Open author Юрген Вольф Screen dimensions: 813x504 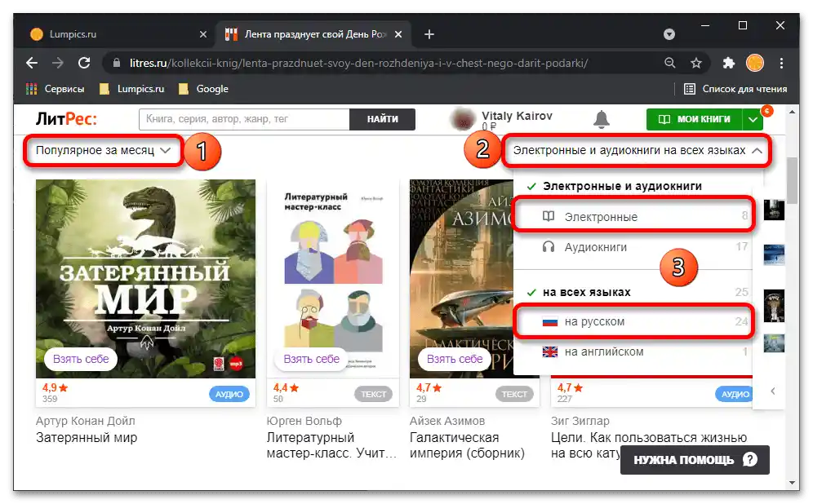304,421
